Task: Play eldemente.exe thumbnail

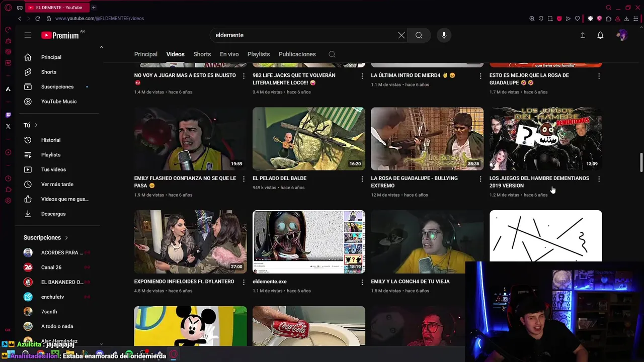Action: [x=309, y=242]
